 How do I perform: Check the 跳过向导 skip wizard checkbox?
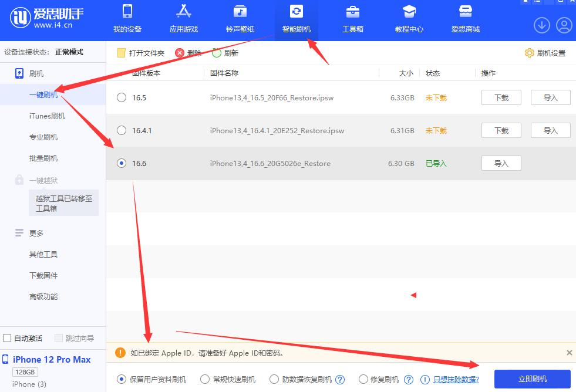(x=58, y=339)
